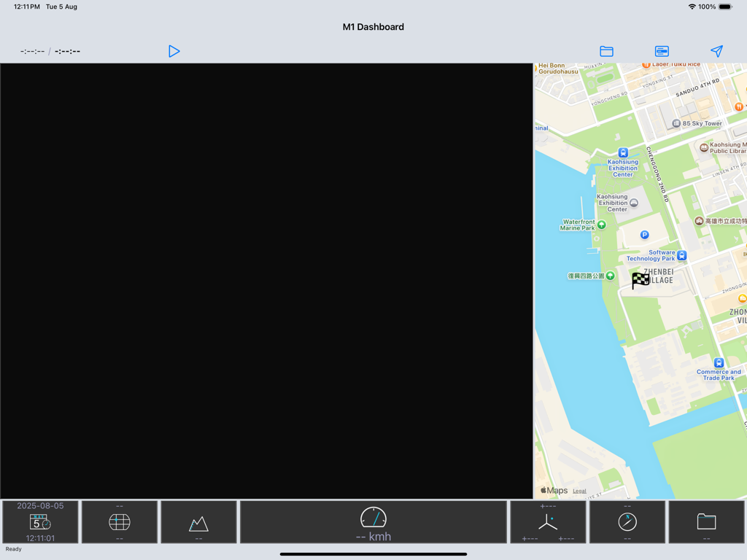Open the folder icon in the top toolbar

[605, 51]
